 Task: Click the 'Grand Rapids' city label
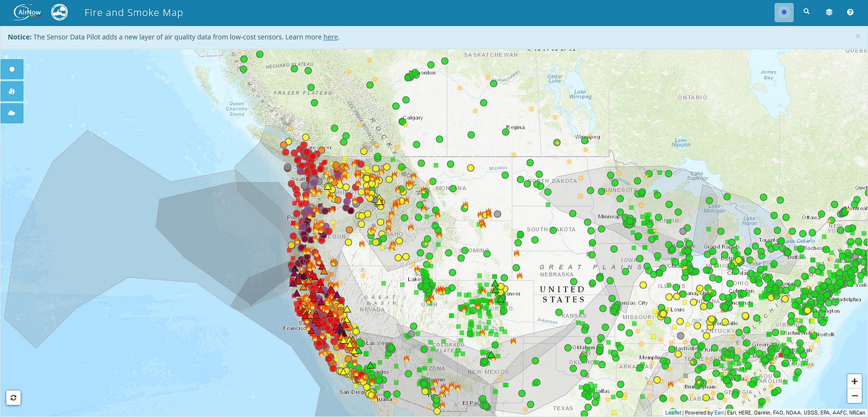pos(721,246)
